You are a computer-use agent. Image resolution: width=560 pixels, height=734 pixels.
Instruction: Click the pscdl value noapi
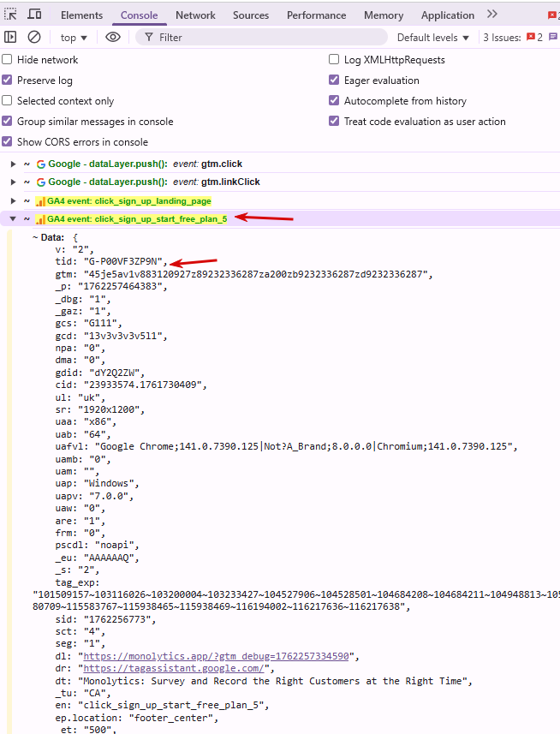coord(115,546)
